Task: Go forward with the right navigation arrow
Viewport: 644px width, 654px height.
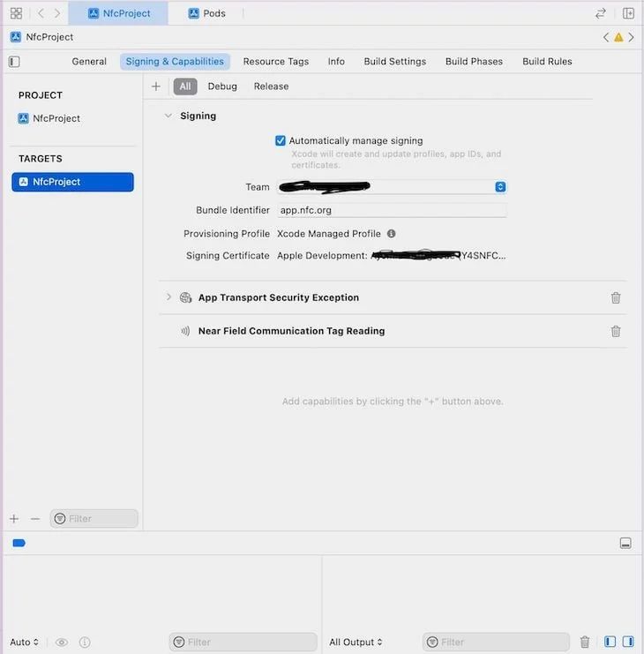Action: pyautogui.click(x=57, y=13)
